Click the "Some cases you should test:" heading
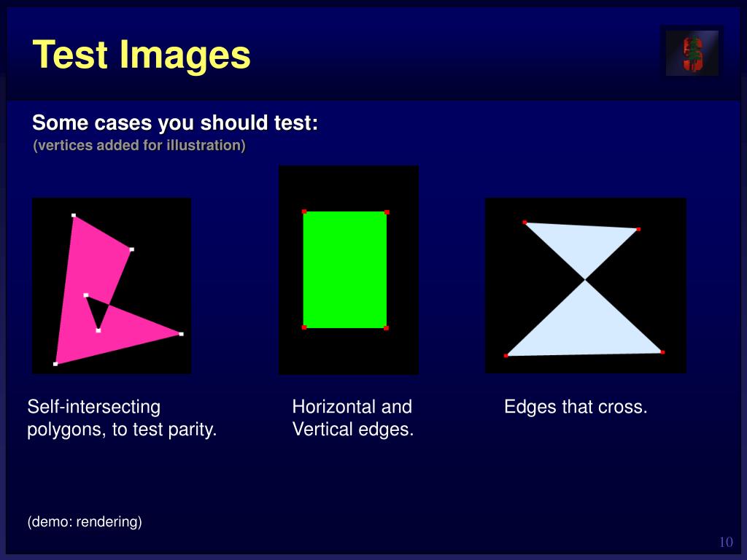747x560 pixels. coord(175,122)
